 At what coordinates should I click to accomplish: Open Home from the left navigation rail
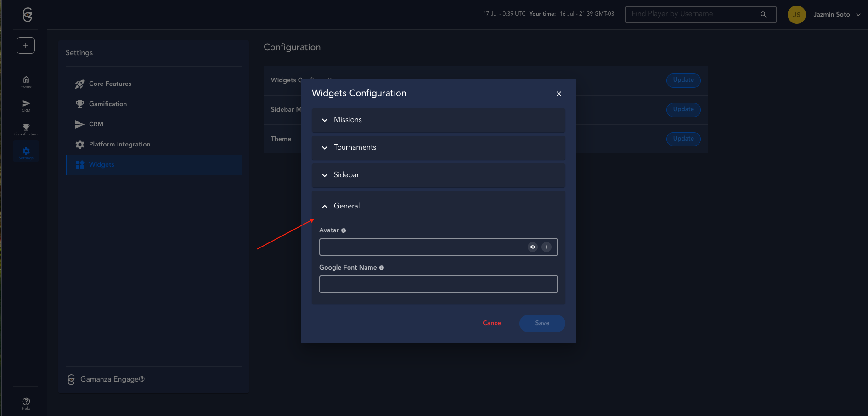[x=26, y=82]
